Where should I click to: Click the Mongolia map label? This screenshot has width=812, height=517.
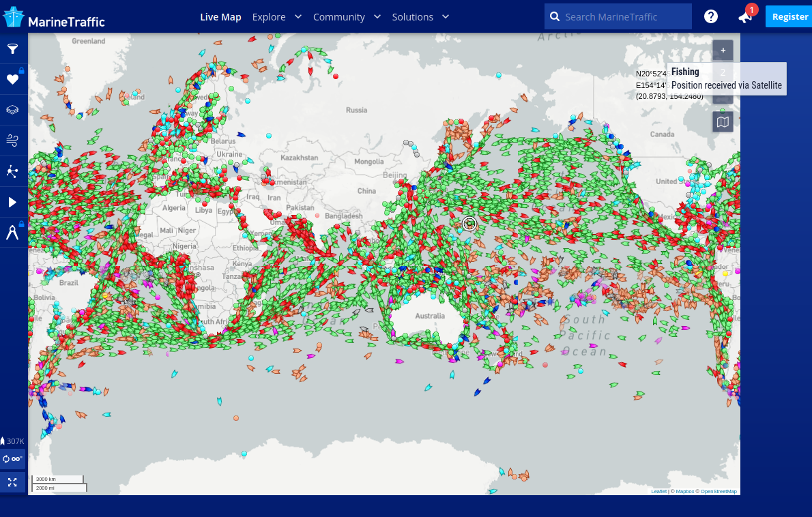pos(368,162)
